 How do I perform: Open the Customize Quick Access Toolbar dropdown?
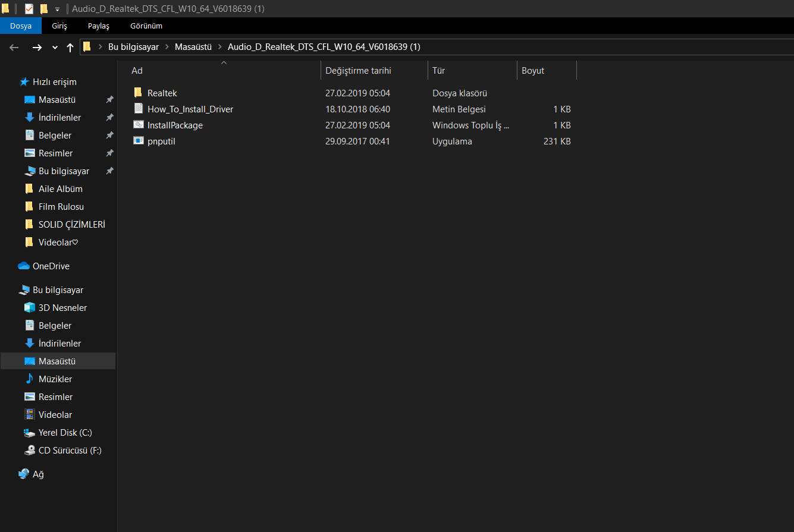(x=57, y=10)
